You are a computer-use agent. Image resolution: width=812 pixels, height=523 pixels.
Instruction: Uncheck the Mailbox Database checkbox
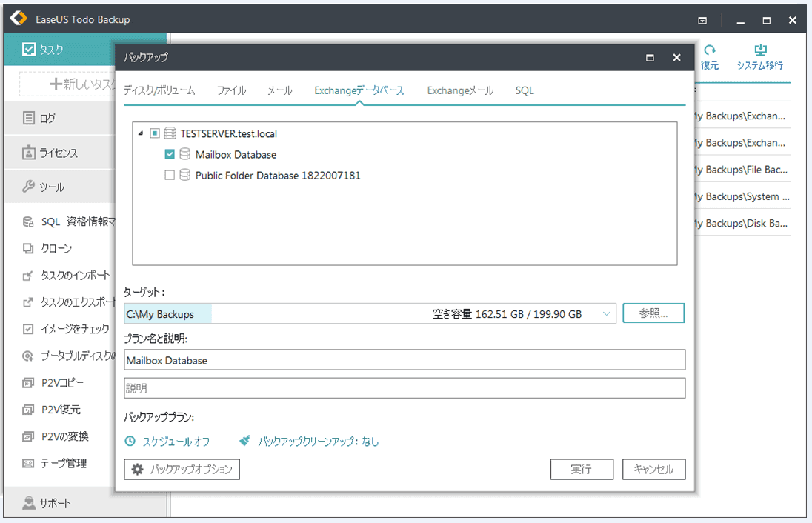tap(170, 154)
